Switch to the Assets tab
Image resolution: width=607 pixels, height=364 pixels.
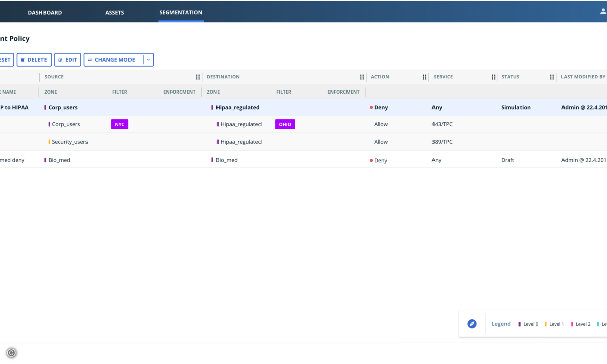[115, 13]
